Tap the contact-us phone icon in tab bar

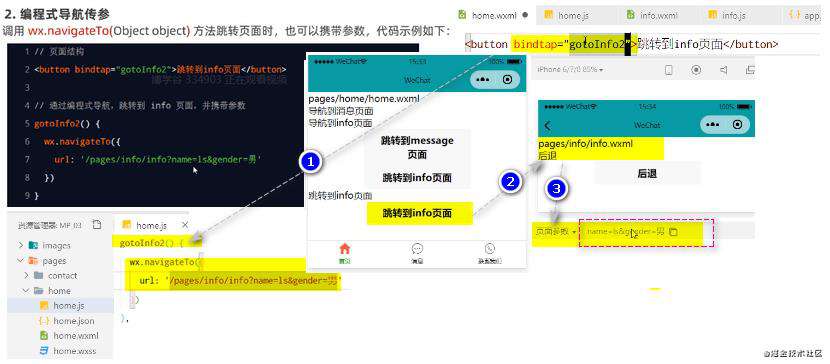pyautogui.click(x=490, y=249)
